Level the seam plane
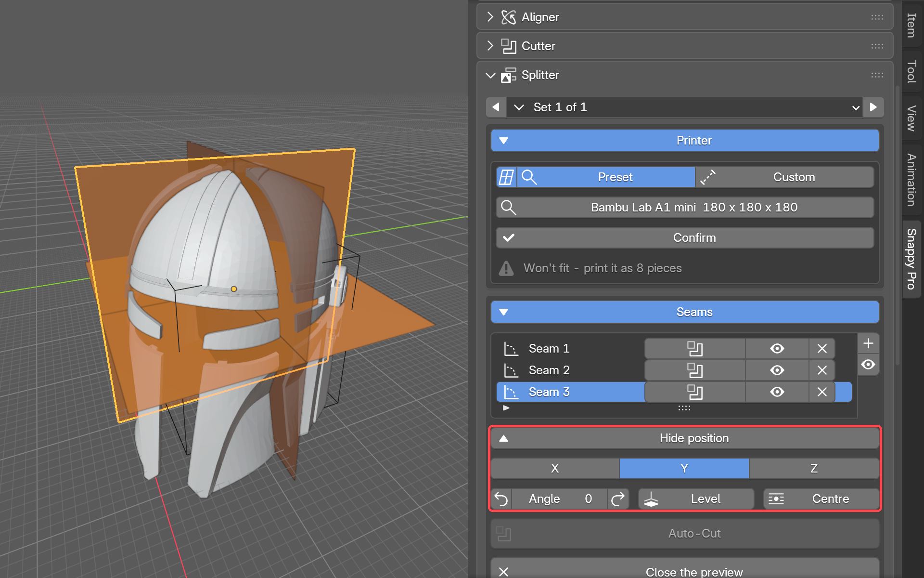The height and width of the screenshot is (578, 924). (x=696, y=499)
